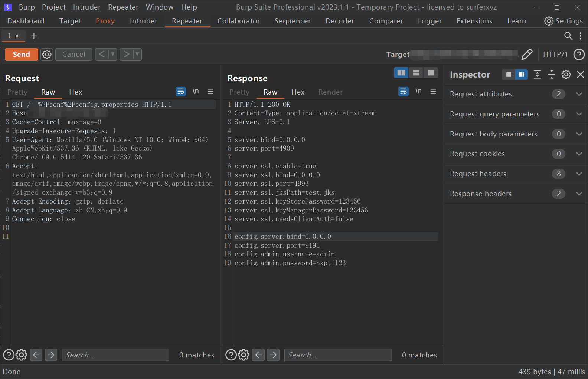
Task: Open the Collaborator tab
Action: pos(239,21)
